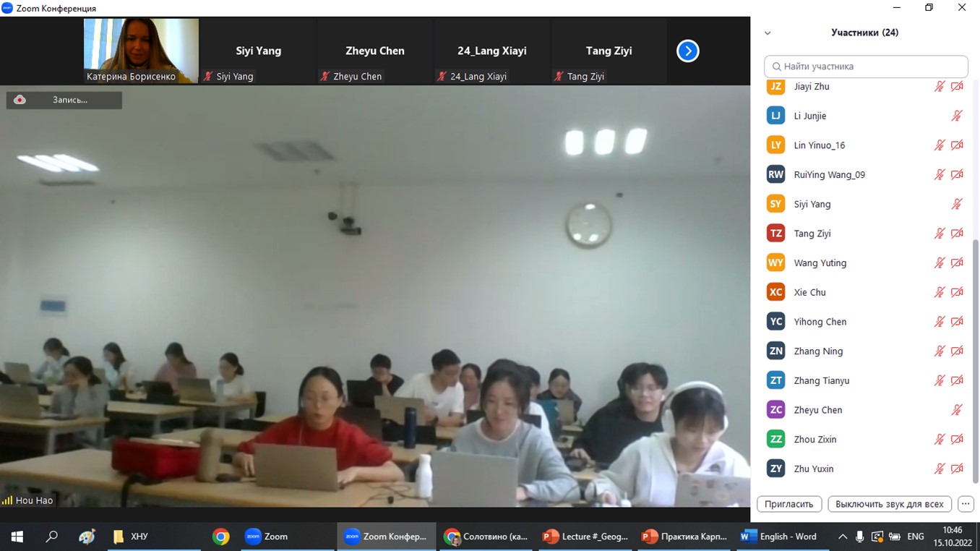The height and width of the screenshot is (551, 980).
Task: Click Hou Hao's signal strength icon
Action: (7, 500)
